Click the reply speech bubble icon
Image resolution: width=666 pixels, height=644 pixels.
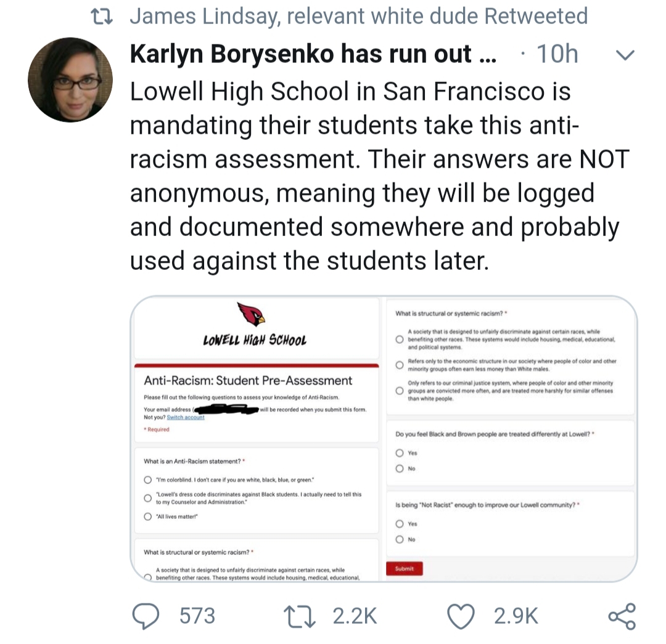(x=147, y=615)
